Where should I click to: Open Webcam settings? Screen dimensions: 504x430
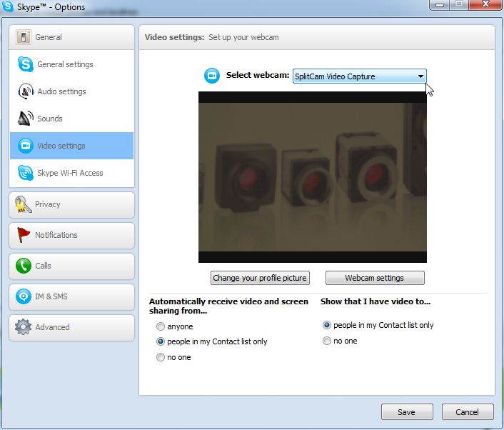click(x=375, y=278)
